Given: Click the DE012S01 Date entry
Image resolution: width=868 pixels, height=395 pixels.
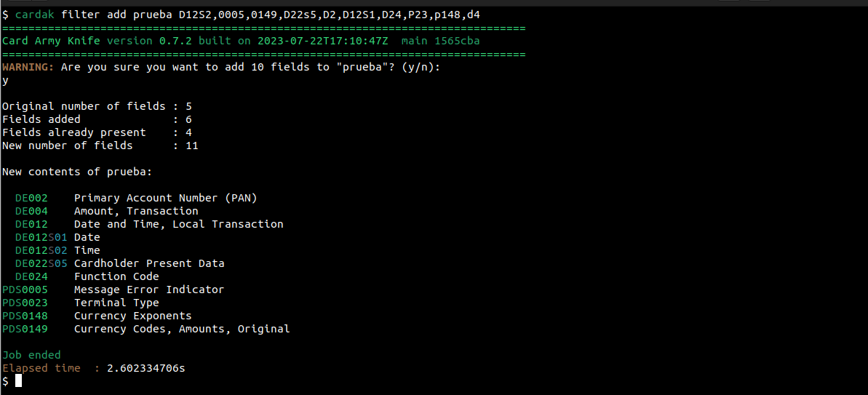Looking at the screenshot, I should coord(57,237).
